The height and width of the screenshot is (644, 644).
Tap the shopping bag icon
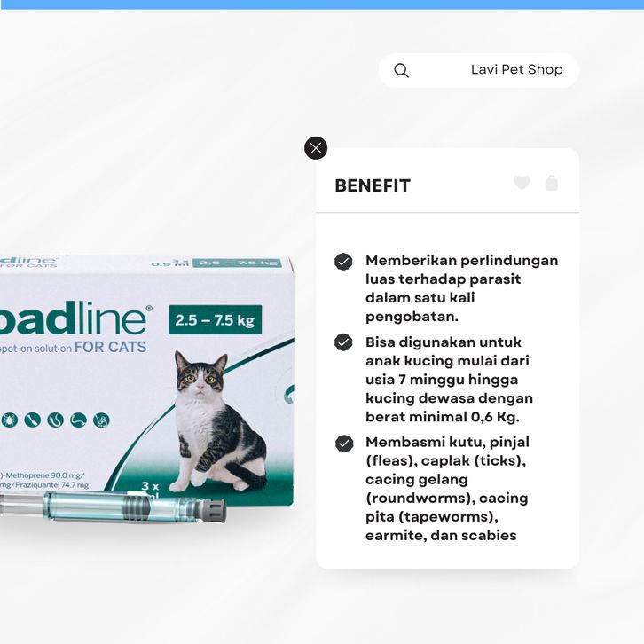552,183
